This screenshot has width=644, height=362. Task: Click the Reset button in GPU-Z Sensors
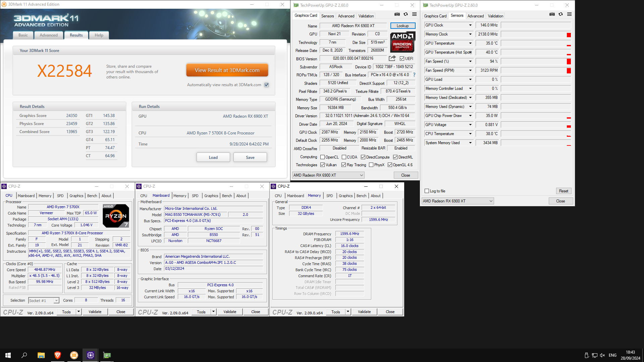563,191
